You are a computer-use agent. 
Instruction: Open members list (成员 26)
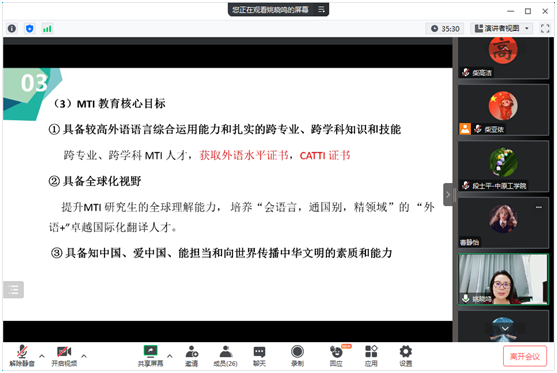click(x=225, y=356)
